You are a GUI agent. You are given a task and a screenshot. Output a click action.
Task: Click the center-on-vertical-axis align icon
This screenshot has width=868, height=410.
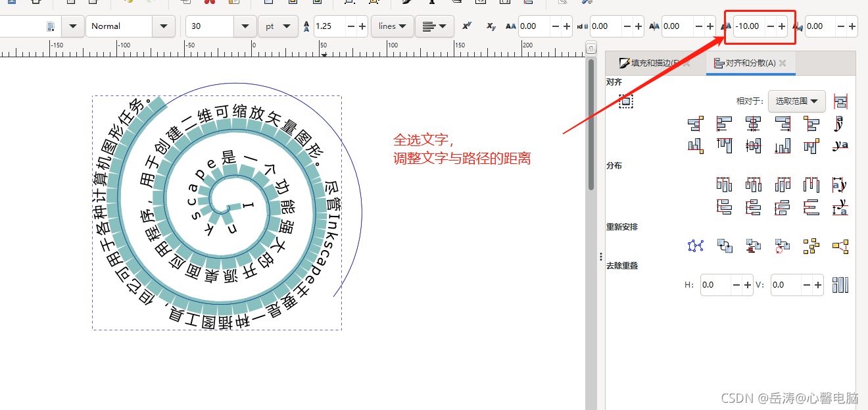752,123
